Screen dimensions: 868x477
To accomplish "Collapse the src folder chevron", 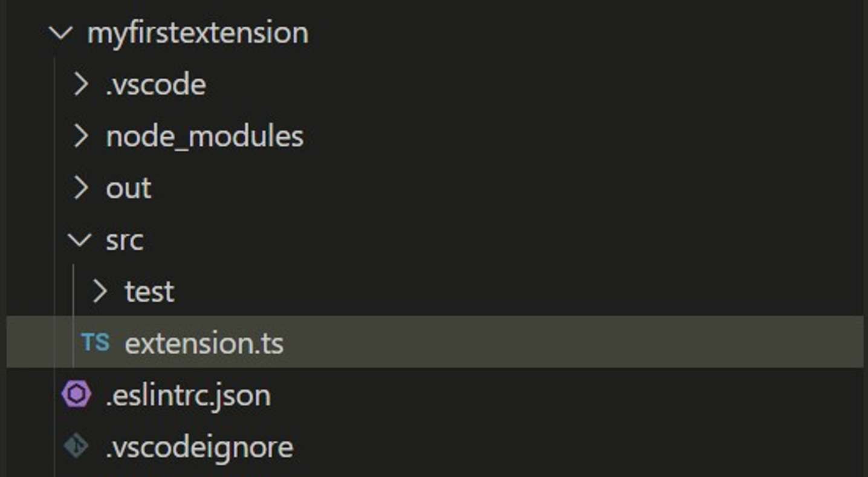I will click(80, 240).
